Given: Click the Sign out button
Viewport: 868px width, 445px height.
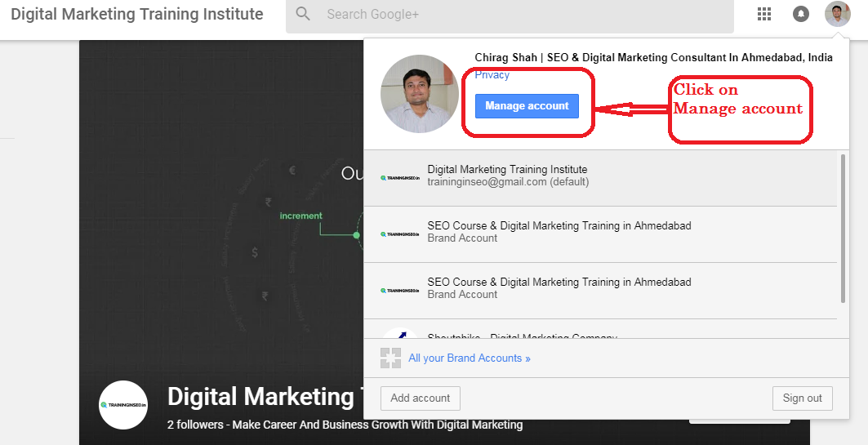Looking at the screenshot, I should tap(802, 398).
